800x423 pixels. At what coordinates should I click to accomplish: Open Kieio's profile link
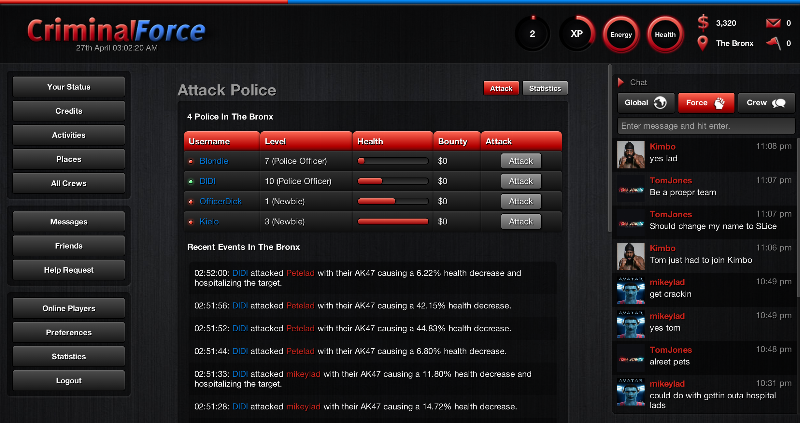(x=209, y=221)
